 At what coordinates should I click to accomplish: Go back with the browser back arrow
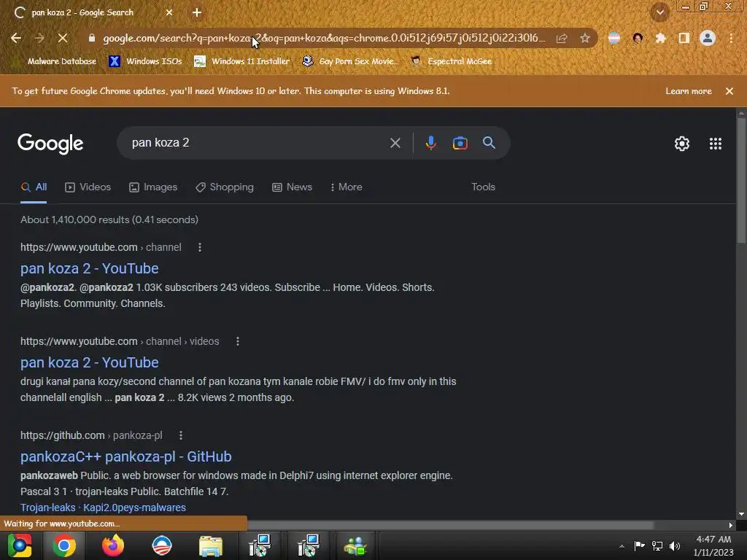click(16, 38)
